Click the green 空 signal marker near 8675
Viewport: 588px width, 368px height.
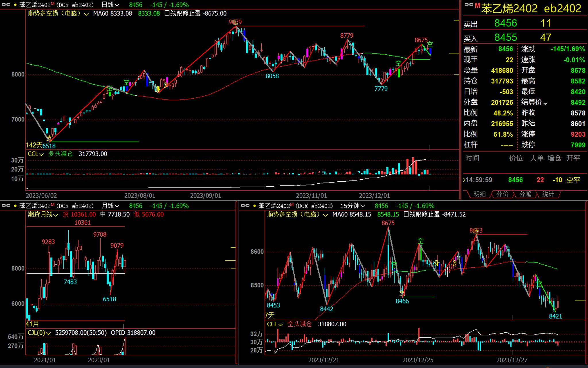coord(430,45)
